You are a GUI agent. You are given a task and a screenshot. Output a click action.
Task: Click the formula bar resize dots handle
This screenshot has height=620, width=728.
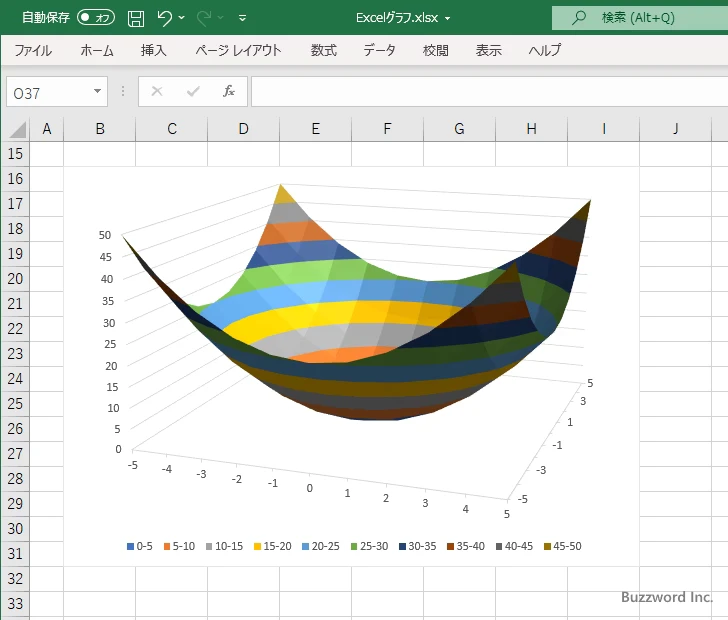click(123, 91)
